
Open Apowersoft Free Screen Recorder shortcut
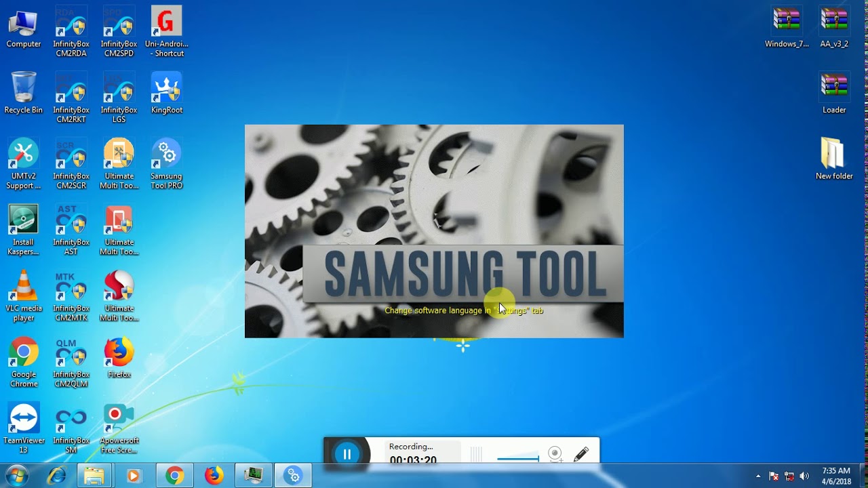click(119, 429)
